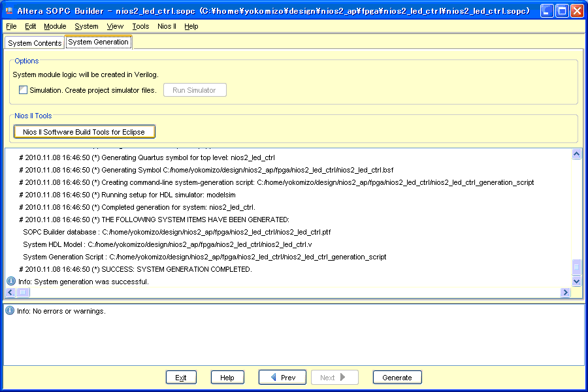
Task: Click 'Info: No errors or warnings.' message
Action: point(61,312)
